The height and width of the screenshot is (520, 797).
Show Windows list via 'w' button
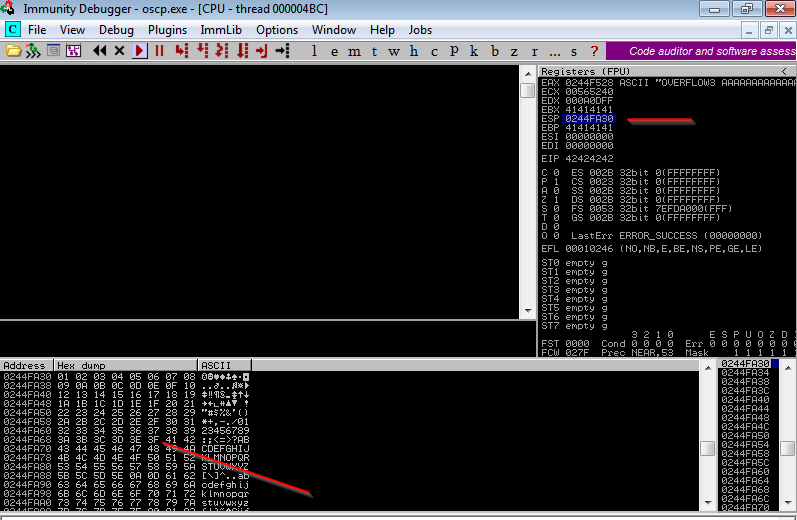tap(394, 51)
